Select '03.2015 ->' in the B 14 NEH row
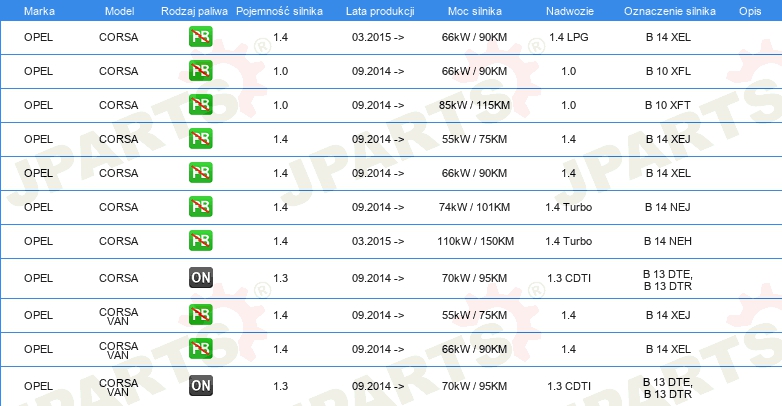782x406 pixels. point(378,240)
